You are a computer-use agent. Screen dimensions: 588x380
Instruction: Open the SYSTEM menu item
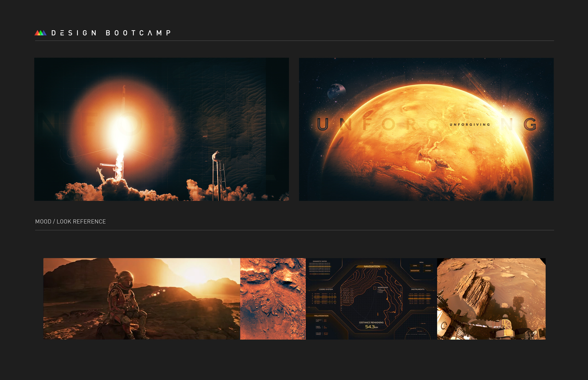(428, 271)
